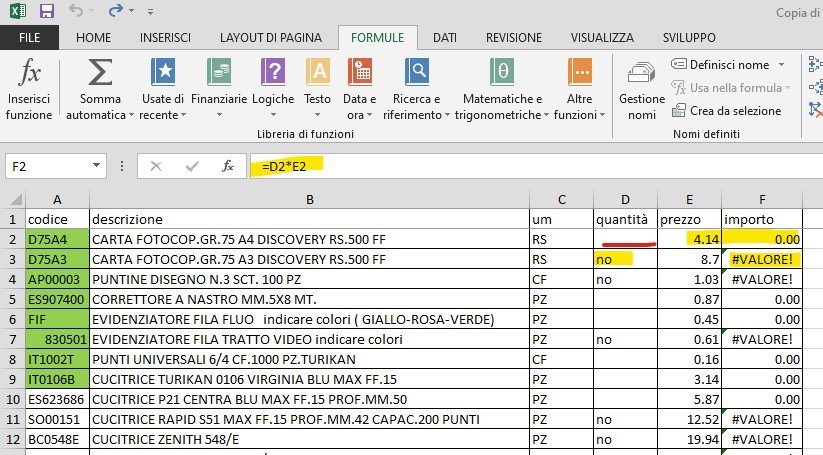Screen dimensions: 823x455
Task: Save the workbook with the floppy icon
Action: [x=47, y=10]
